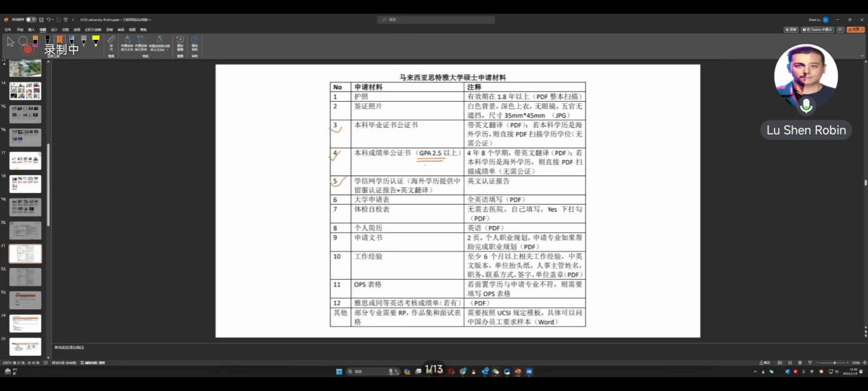This screenshot has width=868, height=391.
Task: Click the undo arrow in title bar
Action: pos(49,19)
